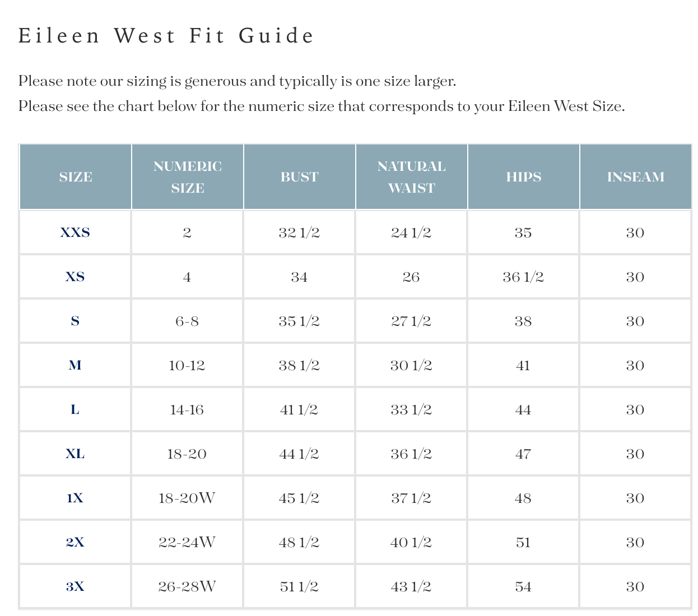This screenshot has height=616, width=698.
Task: Click the 2X size label
Action: [x=75, y=542]
